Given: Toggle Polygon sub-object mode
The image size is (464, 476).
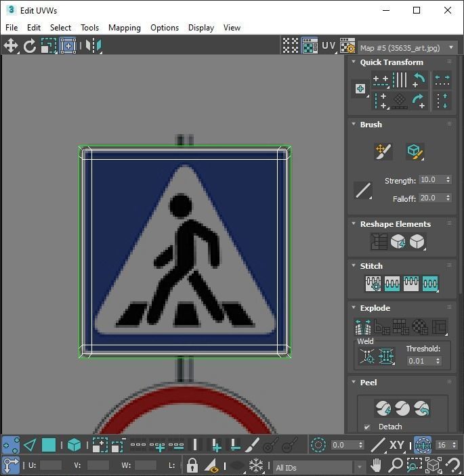Looking at the screenshot, I should tap(49, 446).
